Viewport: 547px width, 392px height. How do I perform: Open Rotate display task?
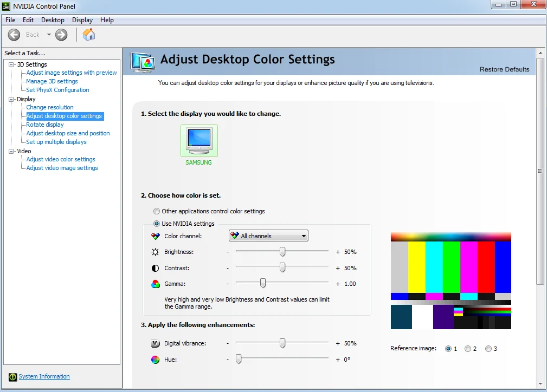(x=45, y=125)
